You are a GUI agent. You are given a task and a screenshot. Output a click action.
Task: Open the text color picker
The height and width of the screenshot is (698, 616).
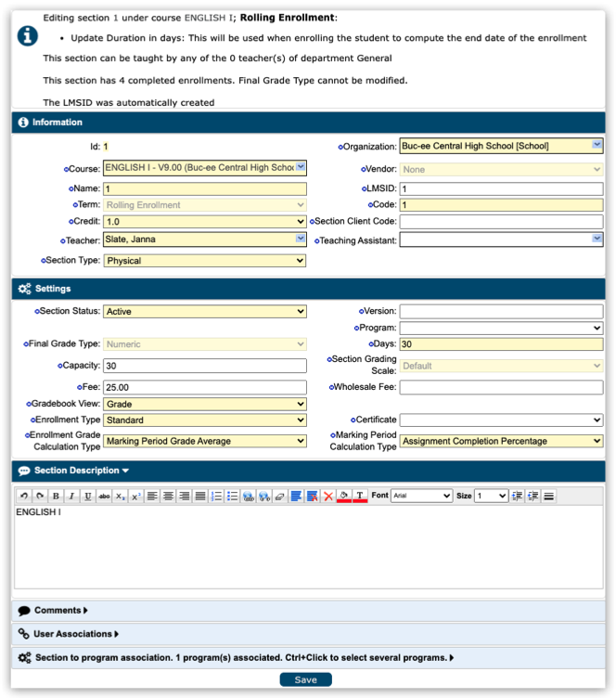point(360,497)
